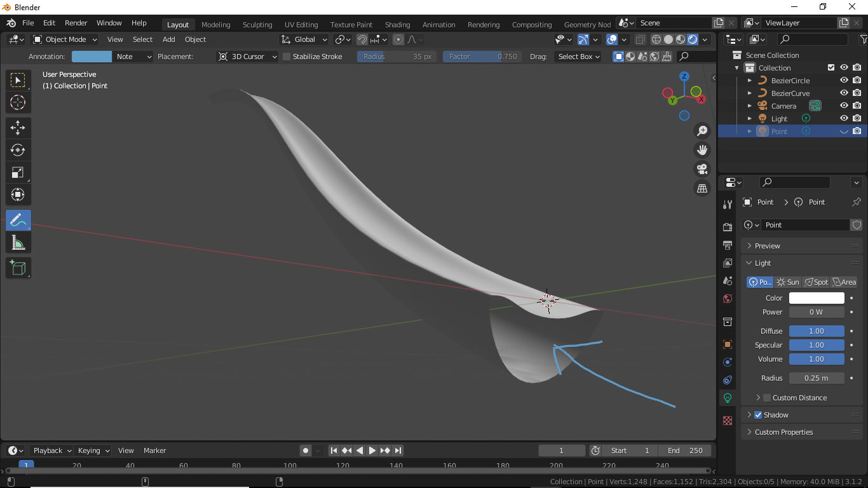
Task: Toggle the pin icon in properties header
Action: pyautogui.click(x=856, y=202)
